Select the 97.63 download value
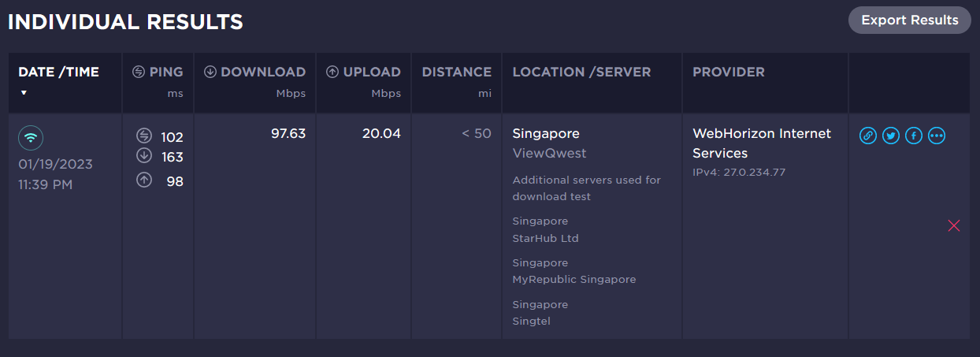 pos(288,133)
